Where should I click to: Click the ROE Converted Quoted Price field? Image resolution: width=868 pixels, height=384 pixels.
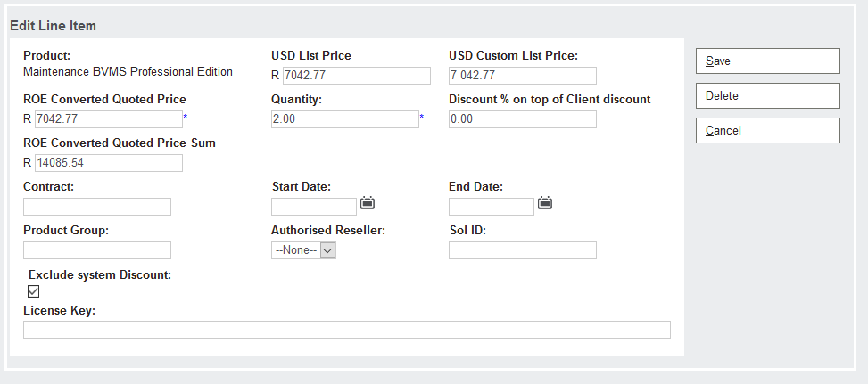click(108, 119)
